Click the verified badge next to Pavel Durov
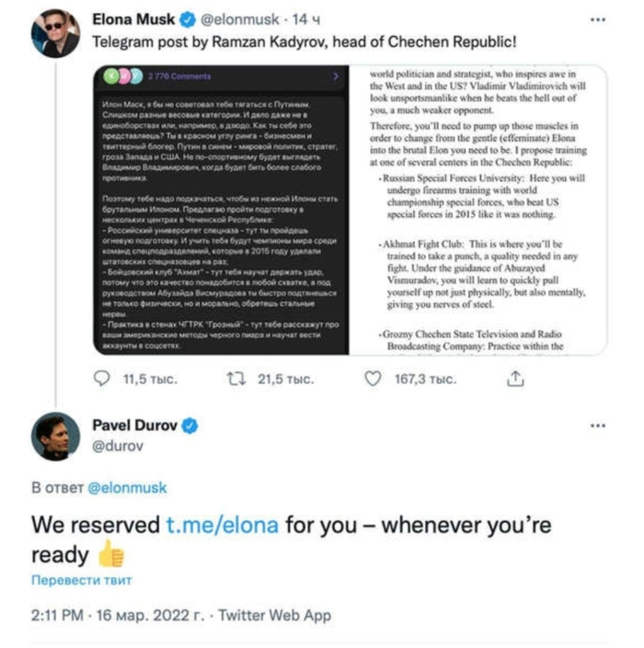This screenshot has height=648, width=644. coord(191,425)
